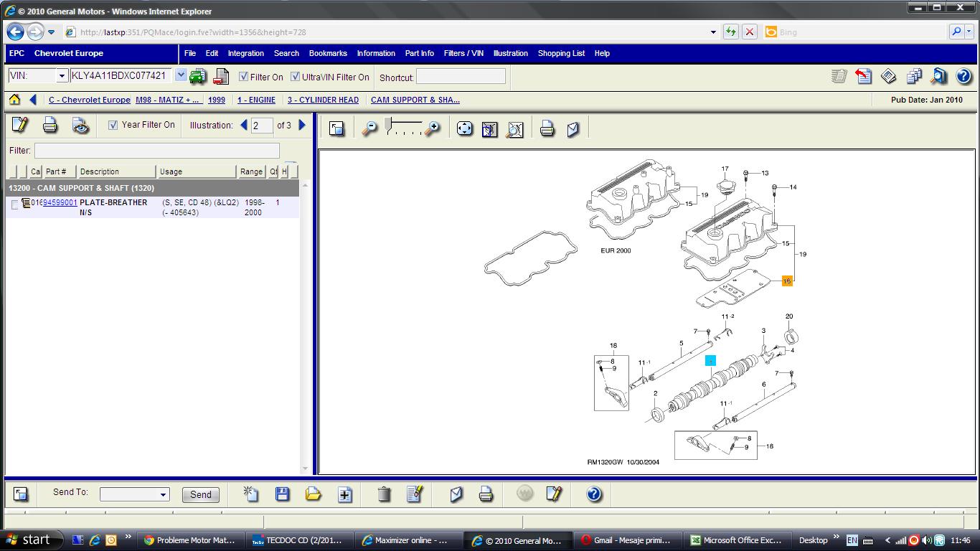Viewport: 980px width, 551px height.
Task: Expand the VIN history dropdown arrow
Action: (x=181, y=75)
